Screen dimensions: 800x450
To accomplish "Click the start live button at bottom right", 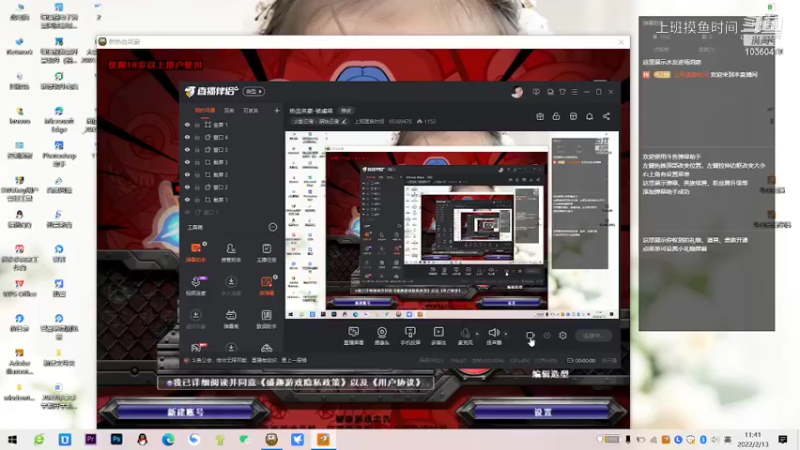I will tap(593, 335).
